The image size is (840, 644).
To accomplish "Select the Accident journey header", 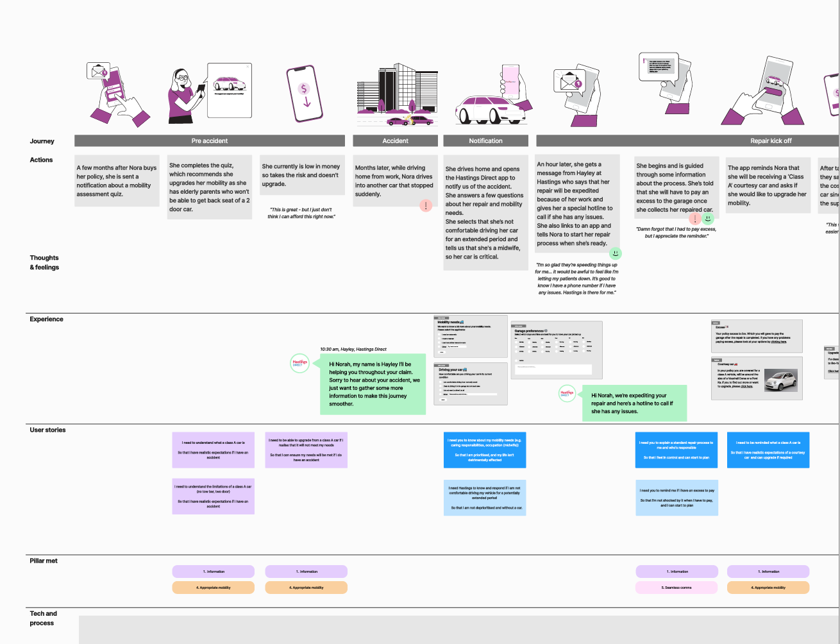I will (396, 140).
